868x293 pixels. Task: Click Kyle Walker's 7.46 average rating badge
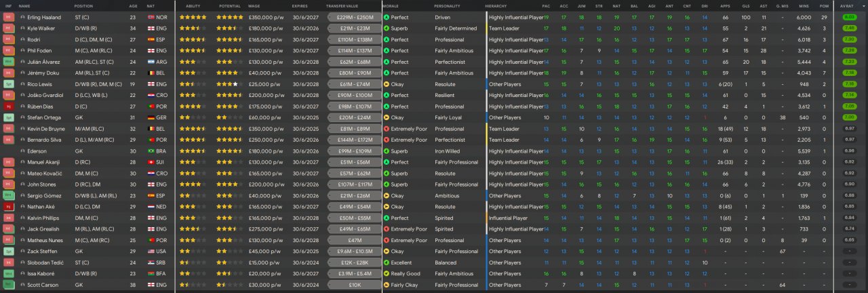click(x=849, y=28)
